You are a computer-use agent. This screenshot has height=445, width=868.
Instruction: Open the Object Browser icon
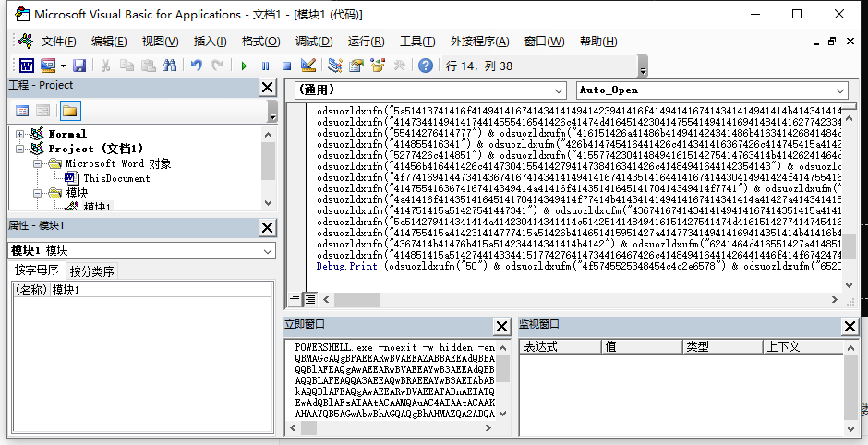378,66
